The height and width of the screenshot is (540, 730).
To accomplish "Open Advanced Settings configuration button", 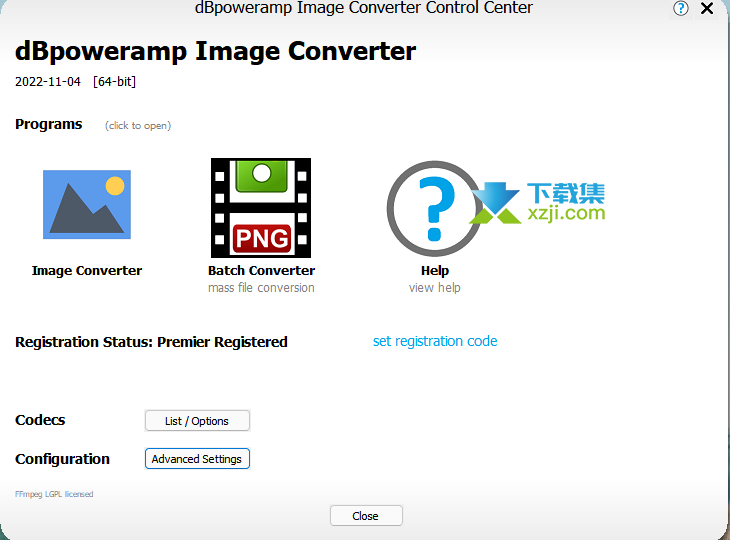I will click(197, 459).
